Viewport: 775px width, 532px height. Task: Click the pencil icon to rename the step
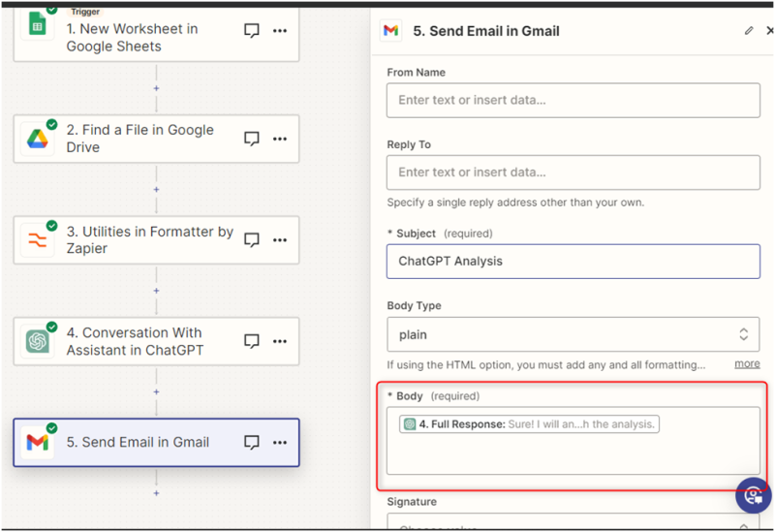(x=749, y=31)
